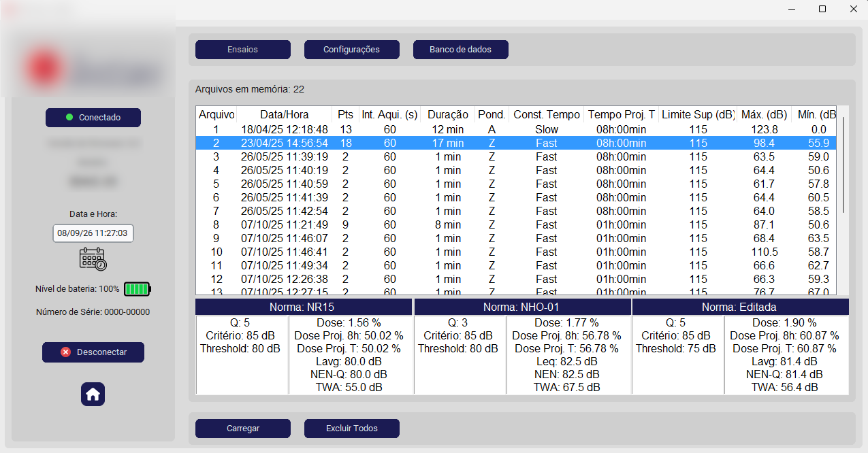Click the Máx. (dB) column header
The width and height of the screenshot is (868, 453).
pyautogui.click(x=764, y=115)
